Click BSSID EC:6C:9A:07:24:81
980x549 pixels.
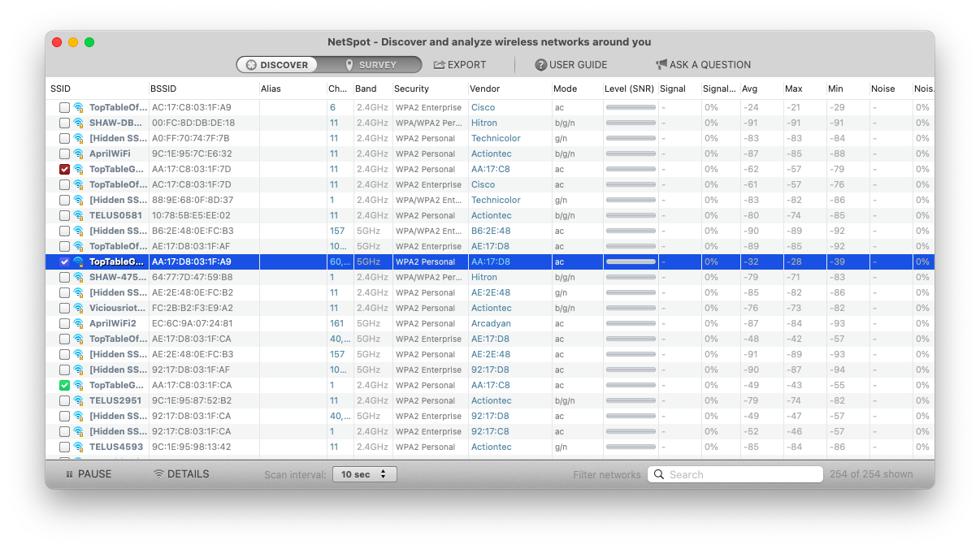[x=192, y=323]
